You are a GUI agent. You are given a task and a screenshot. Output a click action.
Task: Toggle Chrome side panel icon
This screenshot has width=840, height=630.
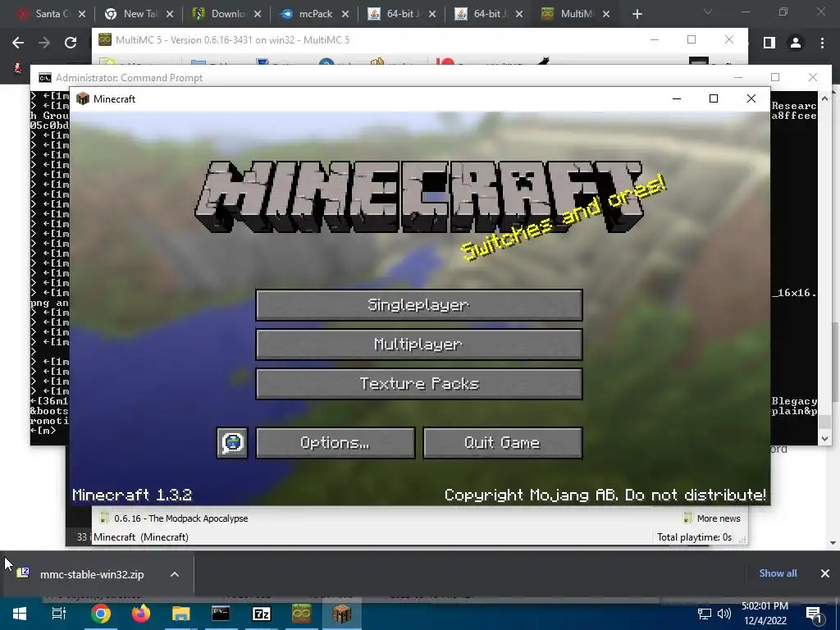pyautogui.click(x=769, y=43)
